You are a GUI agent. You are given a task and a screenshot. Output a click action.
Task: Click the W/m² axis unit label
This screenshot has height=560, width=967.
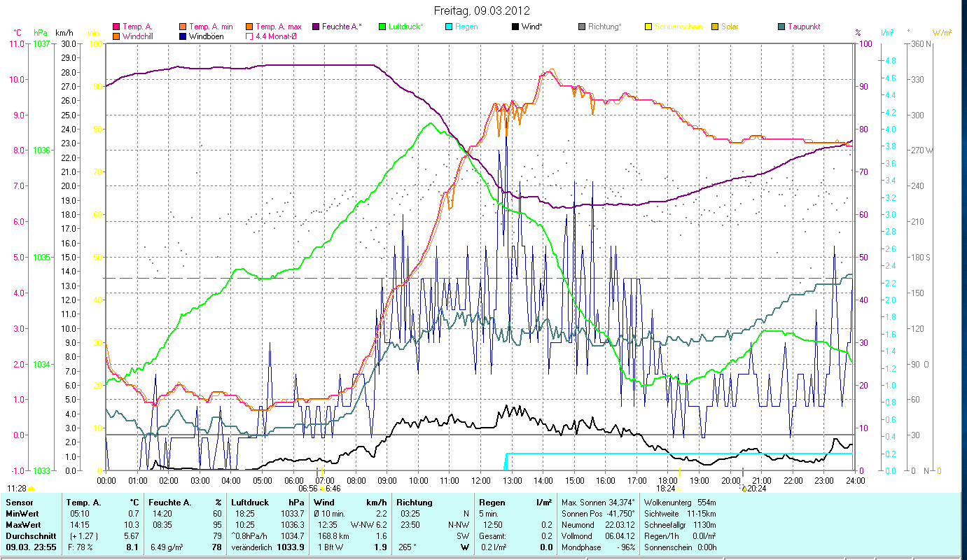(x=941, y=33)
